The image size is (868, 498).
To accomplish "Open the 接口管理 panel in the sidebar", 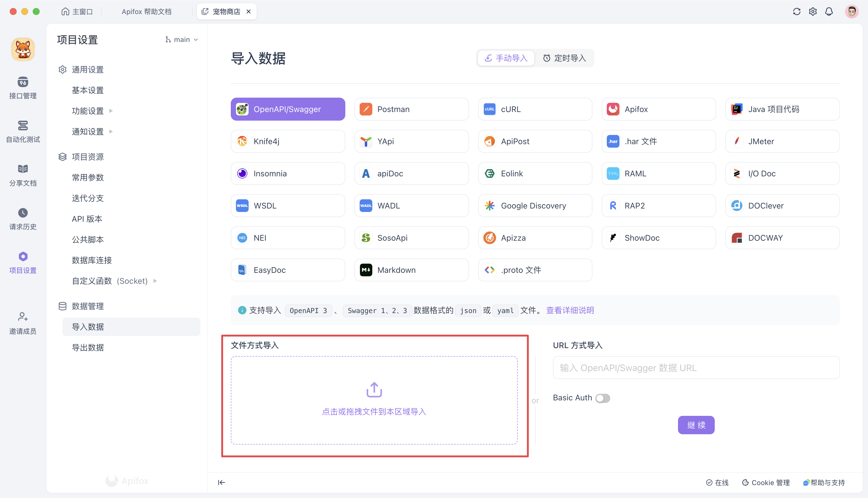I will (23, 88).
